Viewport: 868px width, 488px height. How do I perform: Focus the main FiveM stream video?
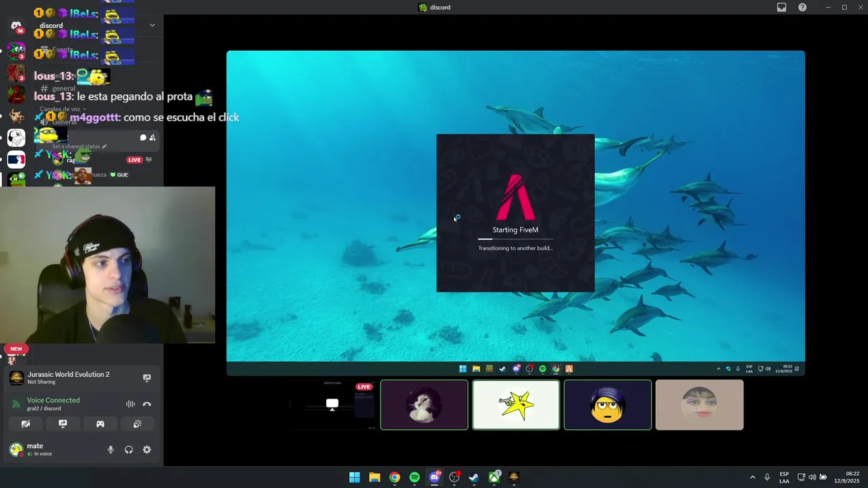coord(515,213)
